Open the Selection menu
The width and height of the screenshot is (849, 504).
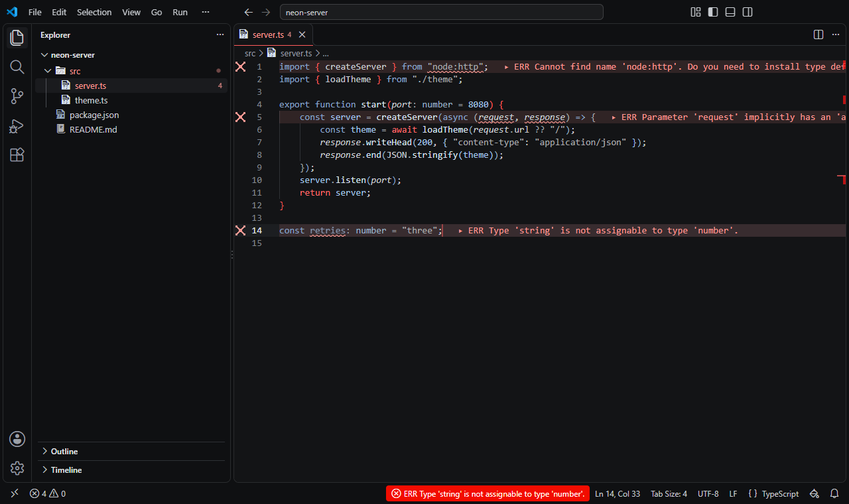pos(94,12)
